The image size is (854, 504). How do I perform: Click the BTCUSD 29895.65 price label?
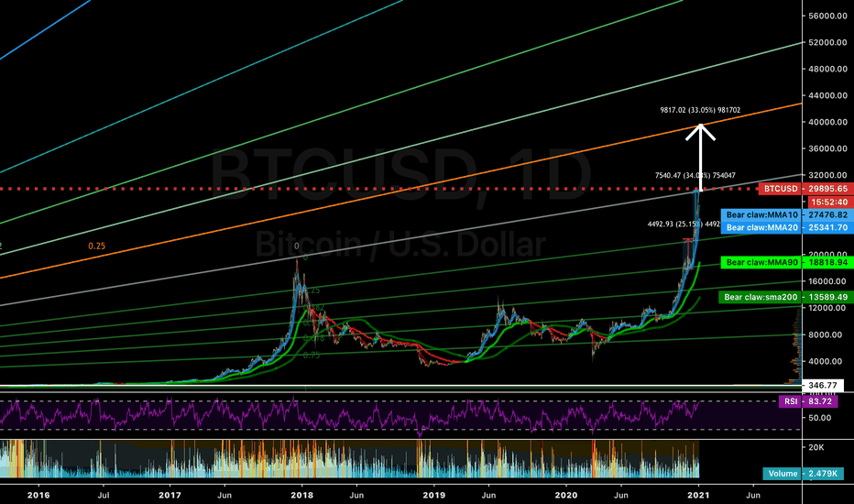coord(805,189)
